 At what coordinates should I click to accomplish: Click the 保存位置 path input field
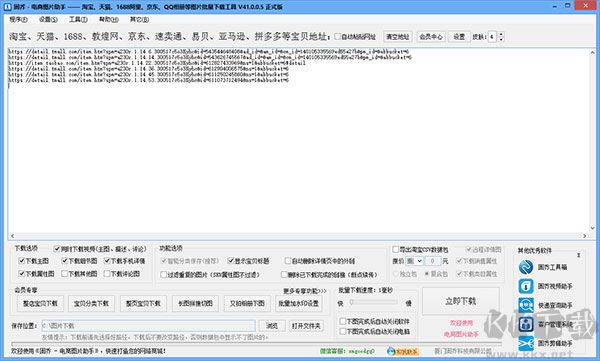point(148,326)
